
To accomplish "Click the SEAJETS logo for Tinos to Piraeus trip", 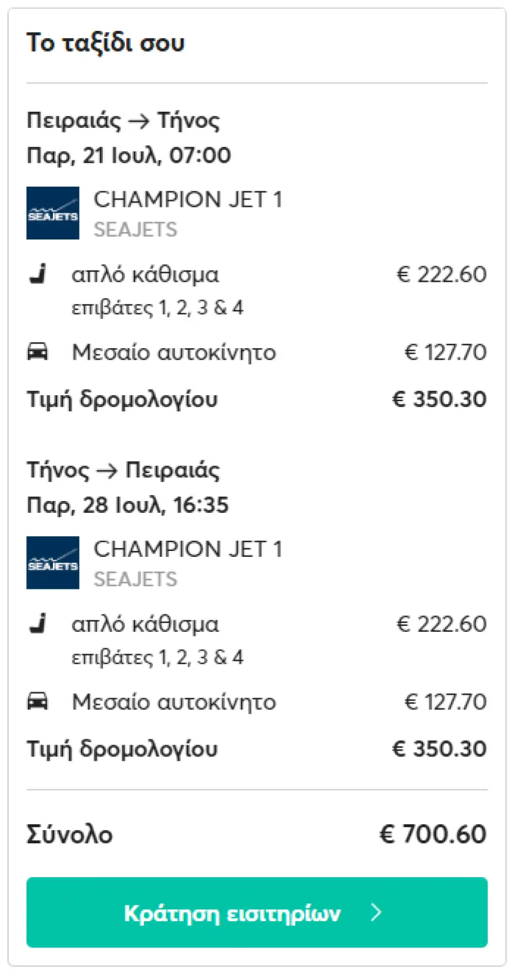I will point(52,563).
